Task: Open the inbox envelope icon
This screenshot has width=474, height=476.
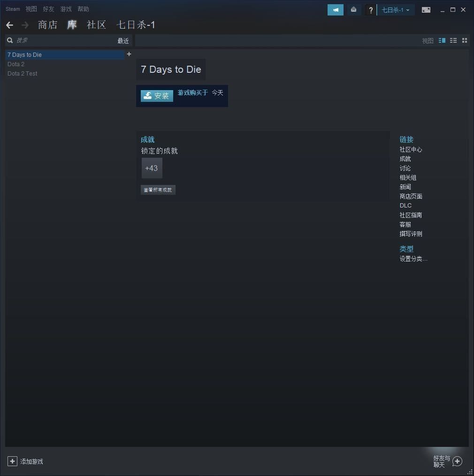Action: 353,10
